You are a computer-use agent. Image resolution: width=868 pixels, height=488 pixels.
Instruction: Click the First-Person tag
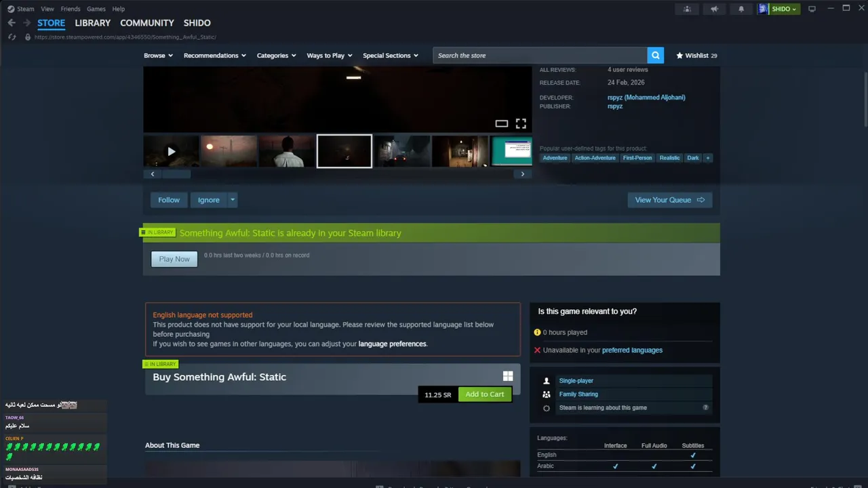pyautogui.click(x=637, y=158)
